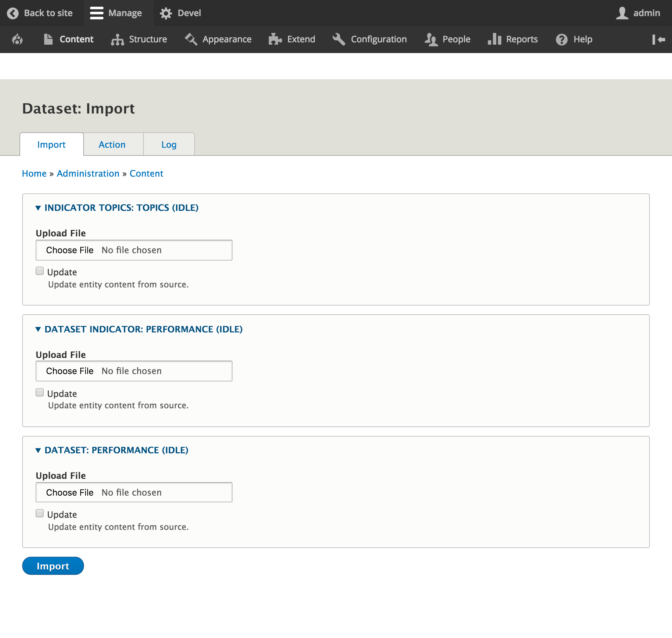Screen dimensions: 672x638
Task: Switch to the Log tab
Action: [169, 144]
